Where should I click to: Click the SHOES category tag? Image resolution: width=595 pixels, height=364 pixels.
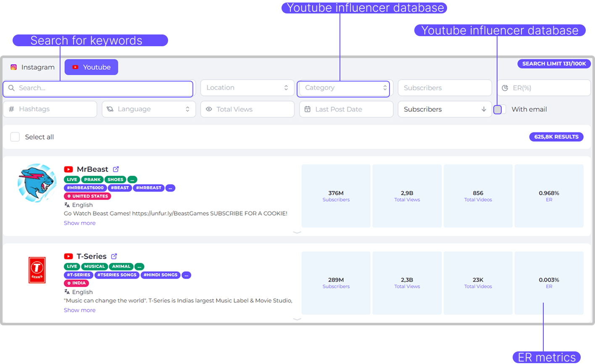(x=116, y=179)
